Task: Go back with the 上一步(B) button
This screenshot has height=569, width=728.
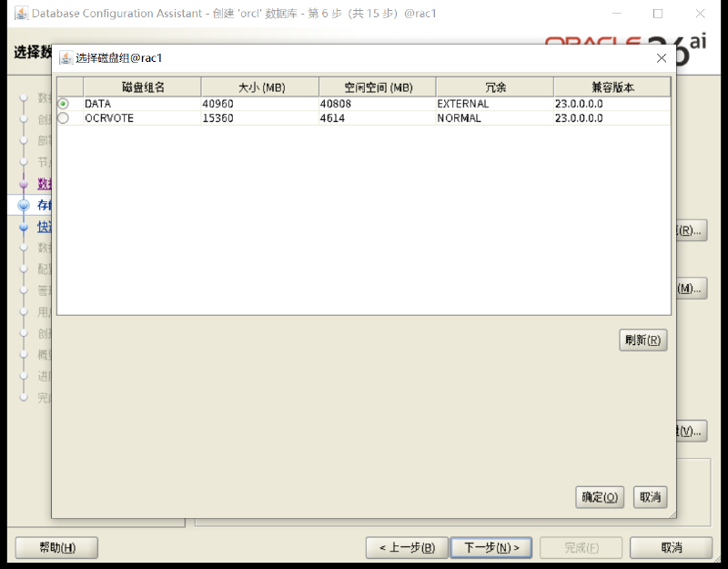Action: 407,548
